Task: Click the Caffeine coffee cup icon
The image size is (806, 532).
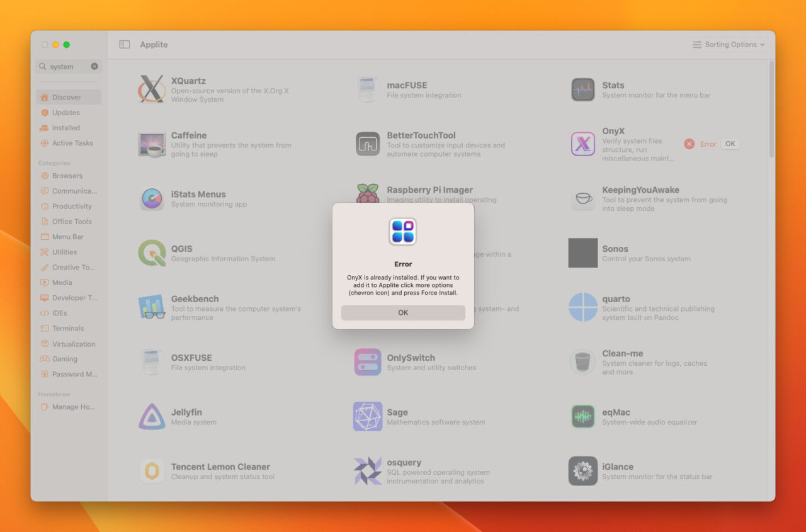Action: (x=152, y=144)
